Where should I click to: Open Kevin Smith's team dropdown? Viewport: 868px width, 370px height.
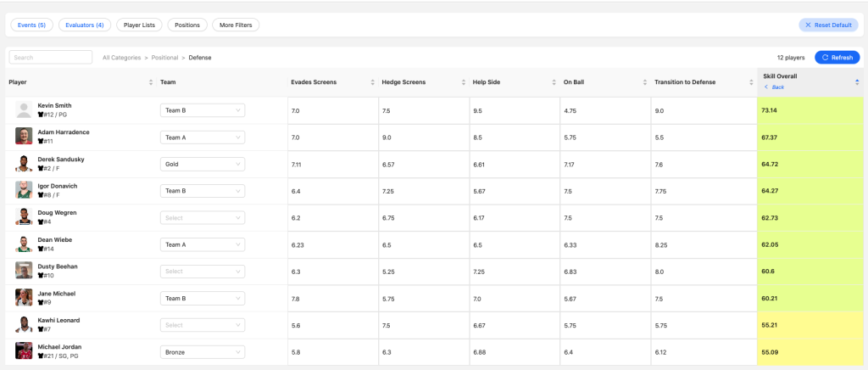click(203, 110)
